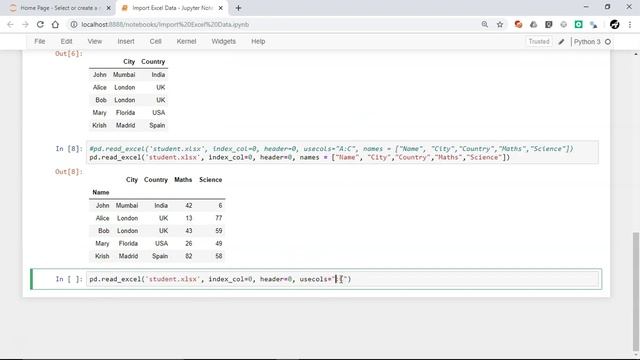Close the Import Excel Data tab
The image size is (640, 360).
pos(221,8)
